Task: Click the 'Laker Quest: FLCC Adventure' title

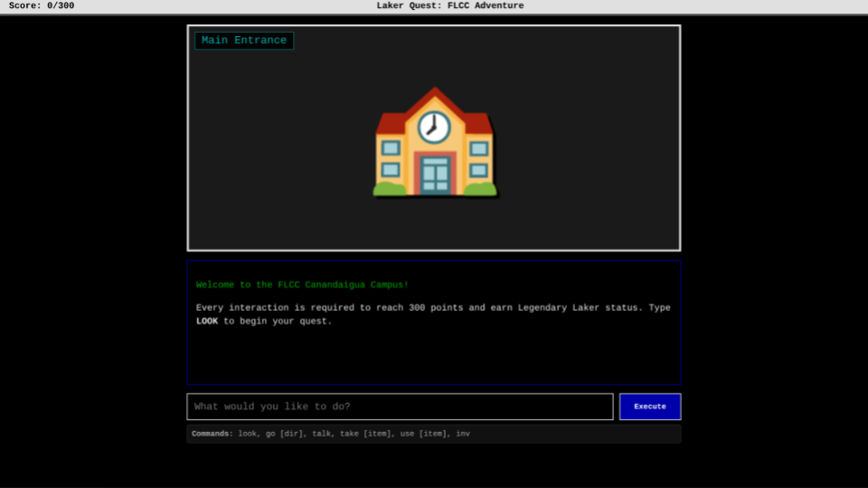Action: point(450,5)
